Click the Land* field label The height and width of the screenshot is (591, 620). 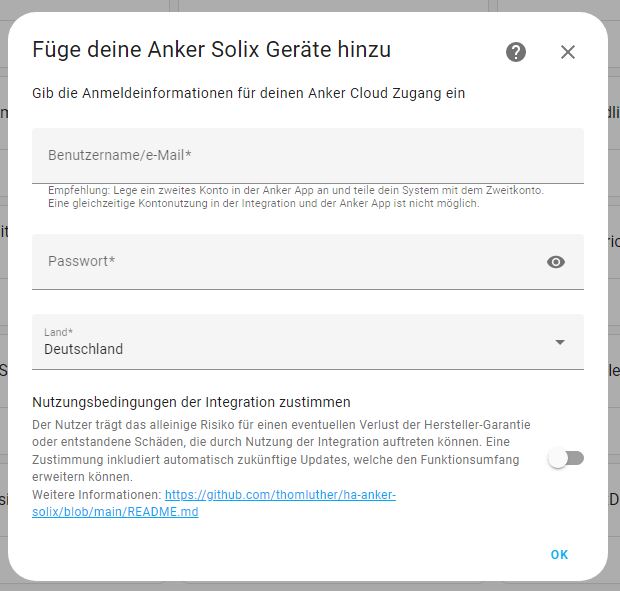[59, 331]
